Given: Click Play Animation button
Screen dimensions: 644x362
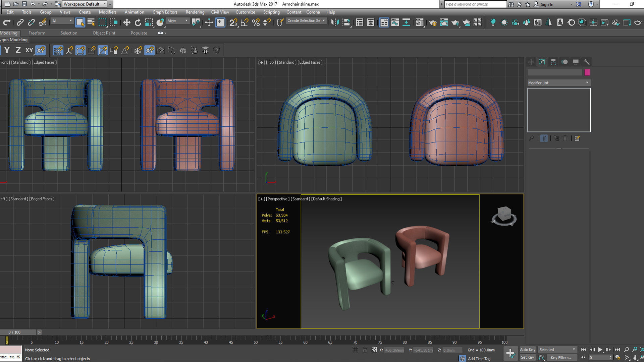Looking at the screenshot, I should (x=600, y=350).
